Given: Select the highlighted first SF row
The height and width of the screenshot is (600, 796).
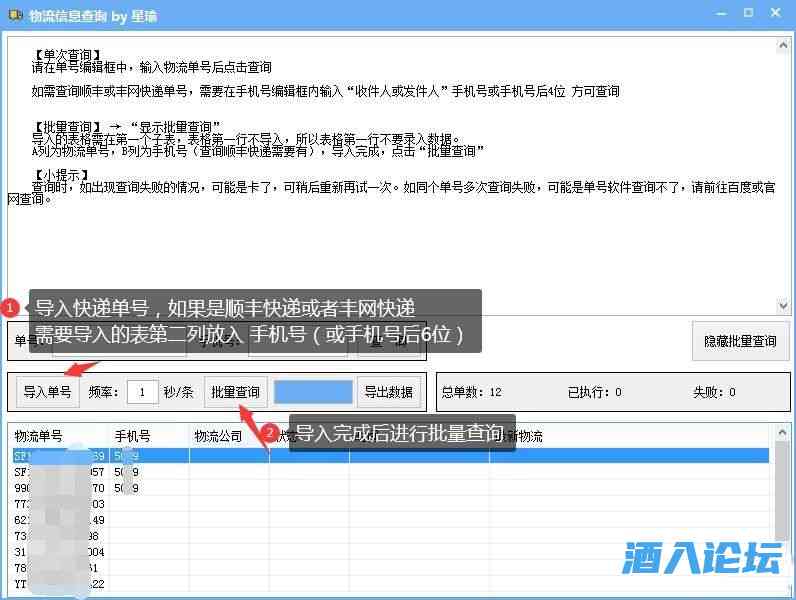Looking at the screenshot, I should [x=390, y=455].
